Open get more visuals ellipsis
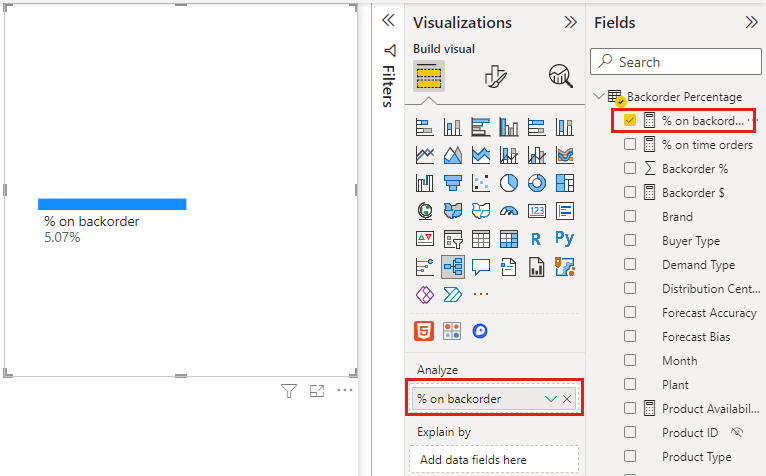Viewport: 766px width, 476px height. tap(481, 294)
